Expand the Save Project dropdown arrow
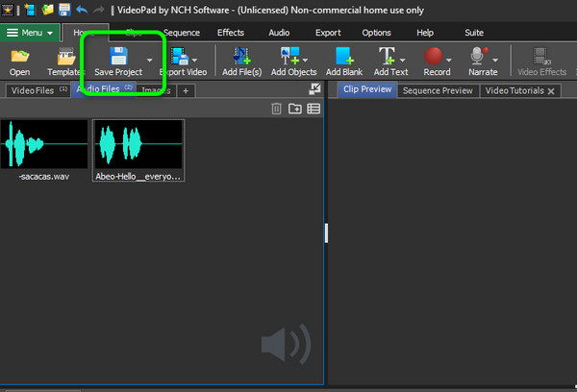This screenshot has height=392, width=577. tap(149, 60)
